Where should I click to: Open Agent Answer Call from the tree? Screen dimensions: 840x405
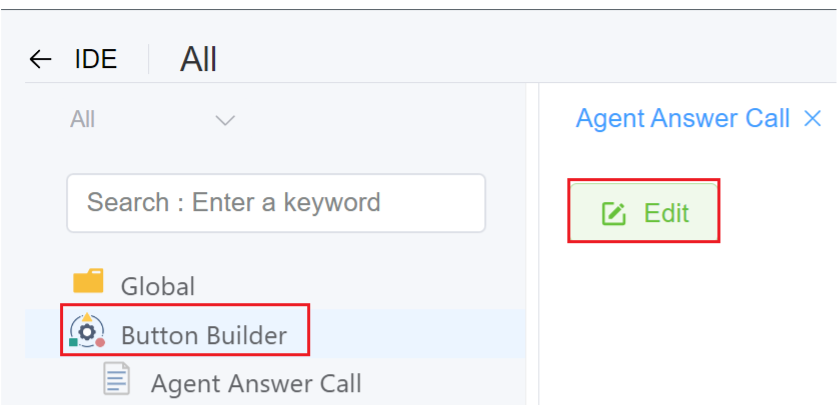click(255, 383)
